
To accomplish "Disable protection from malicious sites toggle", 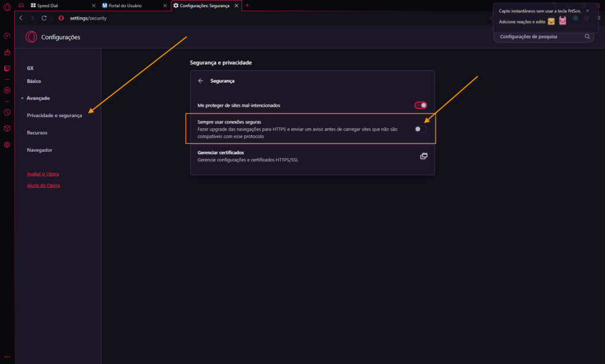I will point(421,105).
